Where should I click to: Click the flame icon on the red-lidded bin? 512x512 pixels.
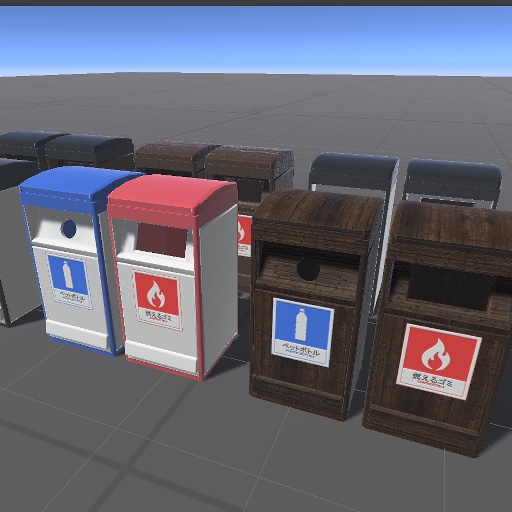[x=156, y=294]
